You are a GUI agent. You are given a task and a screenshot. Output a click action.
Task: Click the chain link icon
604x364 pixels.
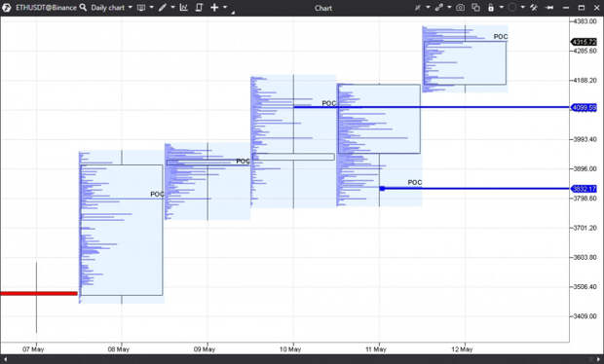tap(438, 8)
